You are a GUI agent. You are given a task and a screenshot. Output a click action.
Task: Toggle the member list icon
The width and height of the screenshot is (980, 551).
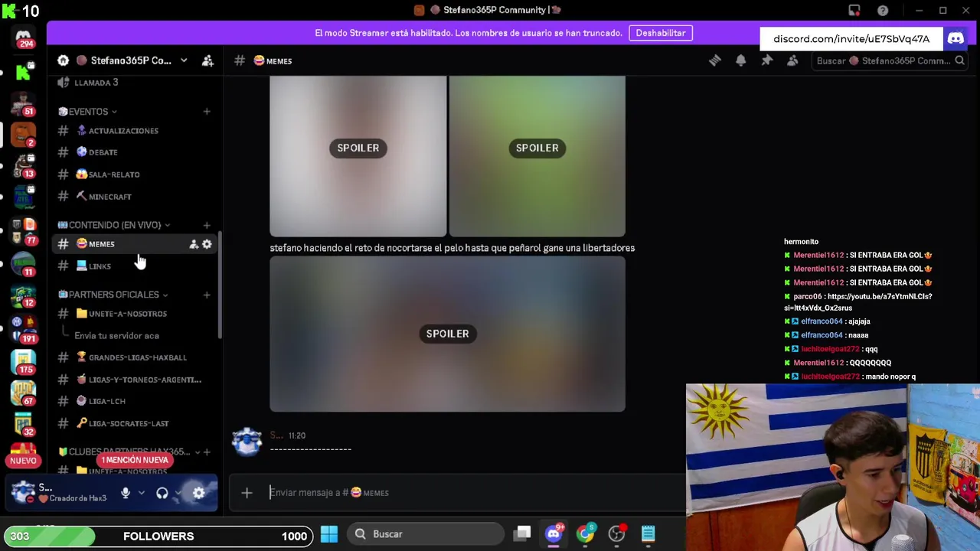pos(792,60)
